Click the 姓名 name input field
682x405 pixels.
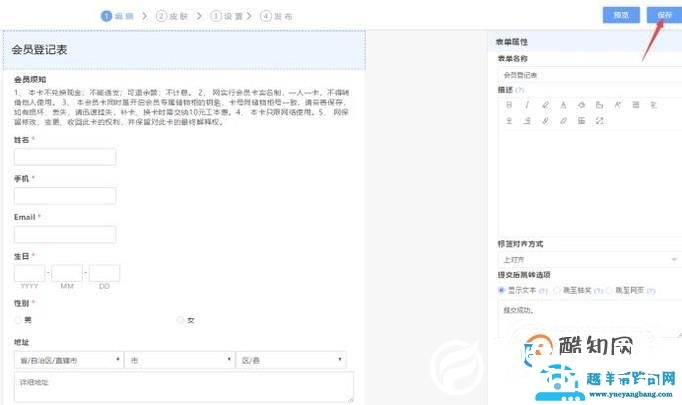pos(65,157)
